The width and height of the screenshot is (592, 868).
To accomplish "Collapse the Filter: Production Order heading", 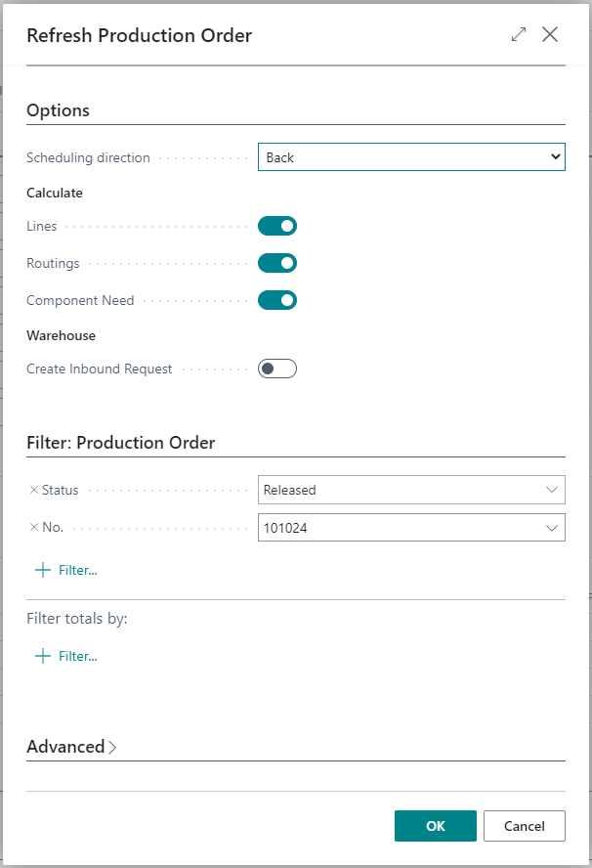I will [x=120, y=443].
